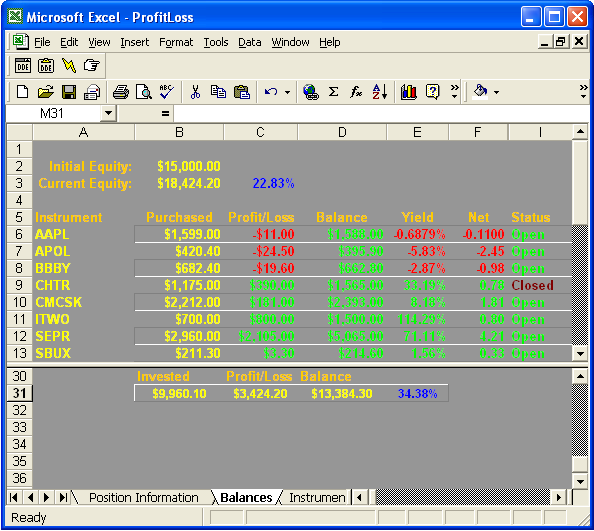Open the Office Assistant help icon
The image size is (594, 531).
point(432,92)
